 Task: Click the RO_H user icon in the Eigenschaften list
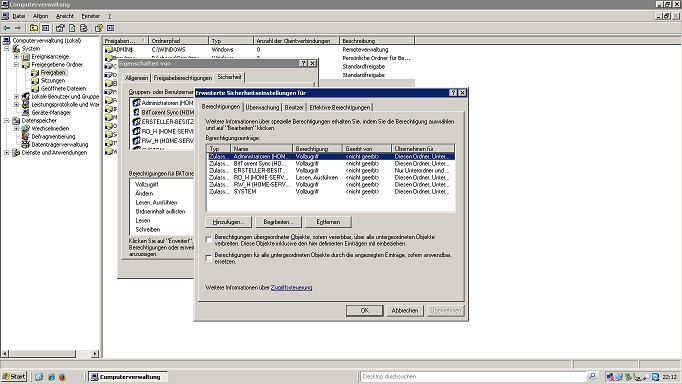coord(136,131)
